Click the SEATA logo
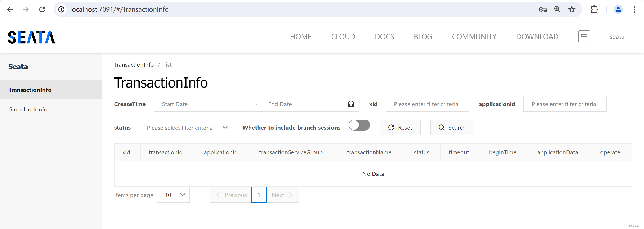This screenshot has width=644, height=229. click(x=31, y=37)
